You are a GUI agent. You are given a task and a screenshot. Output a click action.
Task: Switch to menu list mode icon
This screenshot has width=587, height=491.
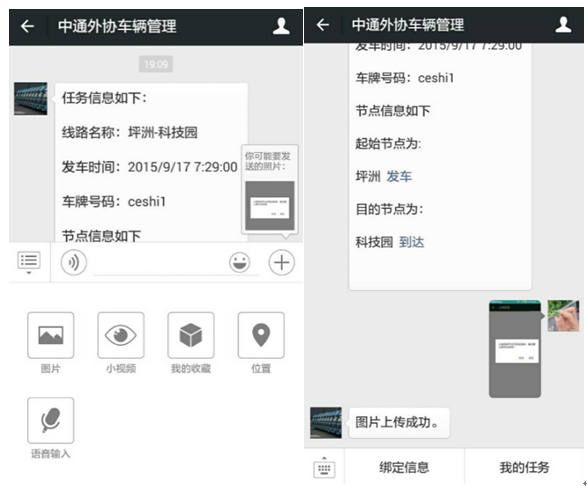29,262
